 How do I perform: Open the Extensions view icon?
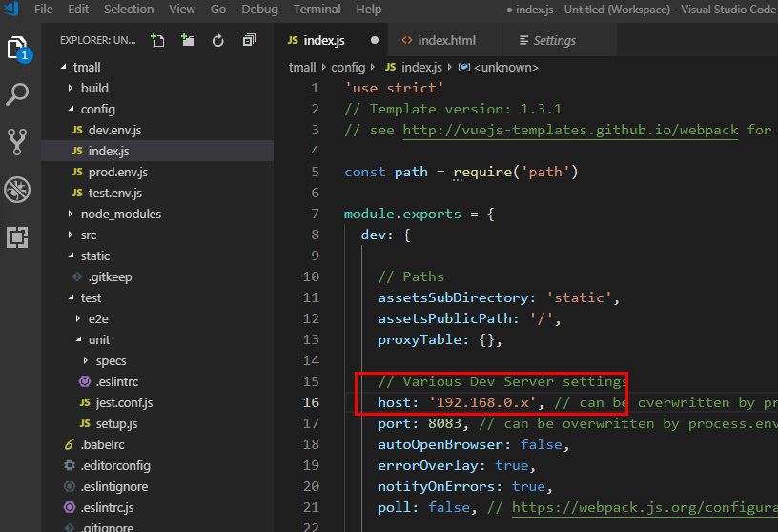tap(18, 236)
